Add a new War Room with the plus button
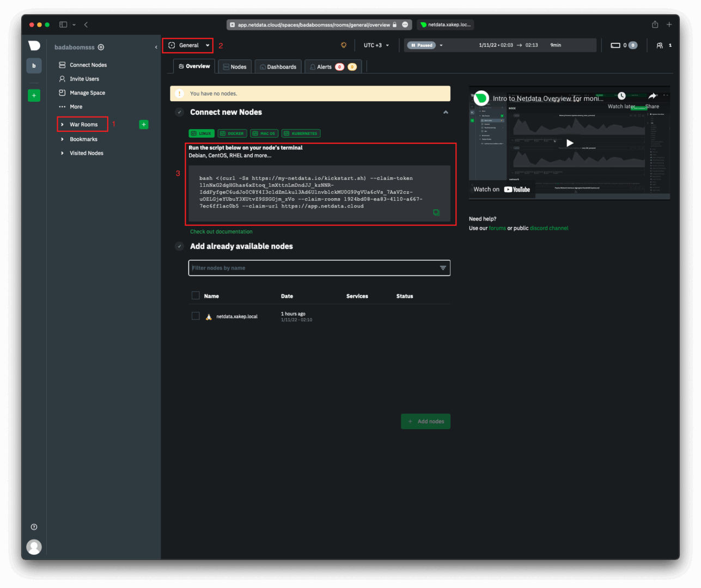This screenshot has width=701, height=588. coord(144,125)
